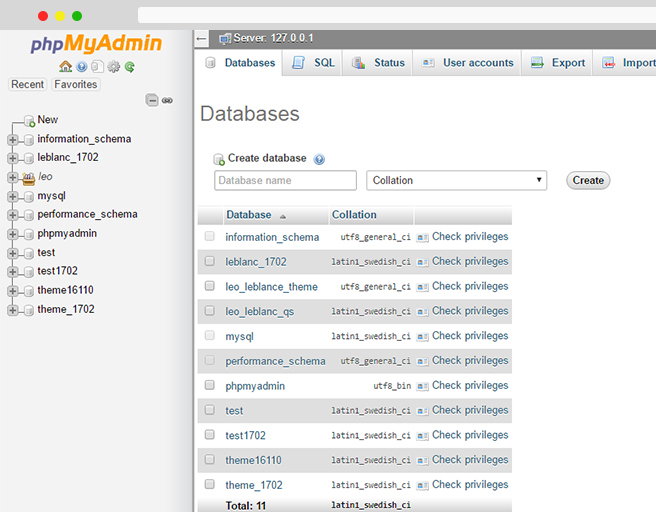Viewport: 656px width, 512px height.
Task: Open the SQL tab
Action: tap(313, 63)
